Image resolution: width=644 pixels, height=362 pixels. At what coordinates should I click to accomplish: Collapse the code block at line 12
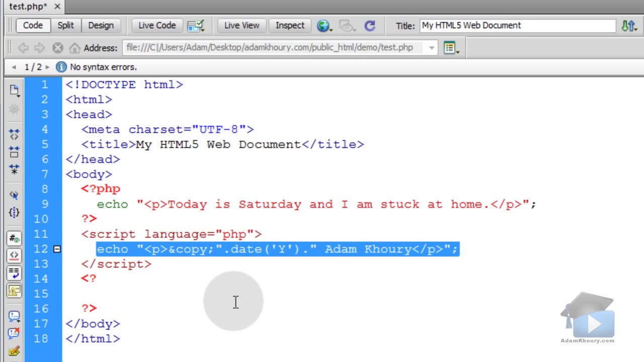(x=57, y=249)
